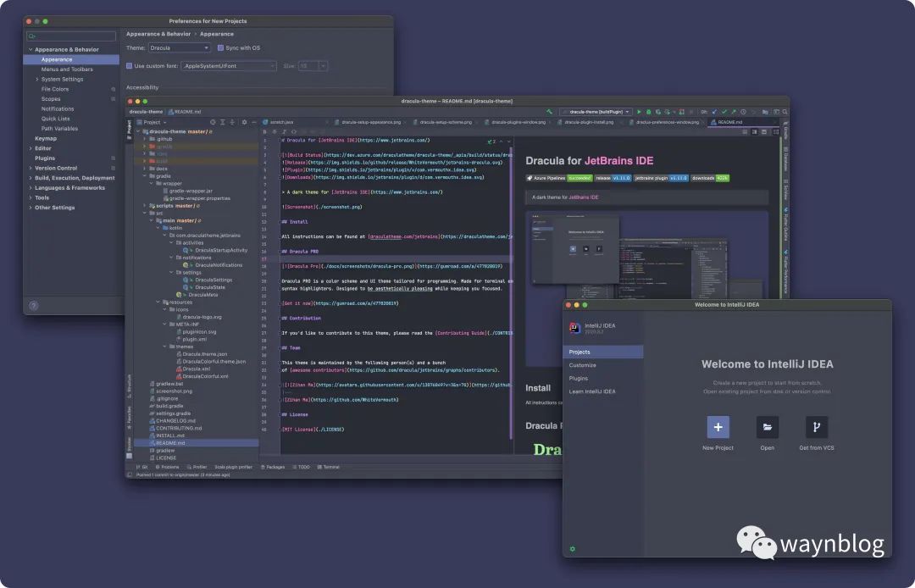The height and width of the screenshot is (588, 915).
Task: Select CHANGELOG.md in project tree
Action: [175, 420]
